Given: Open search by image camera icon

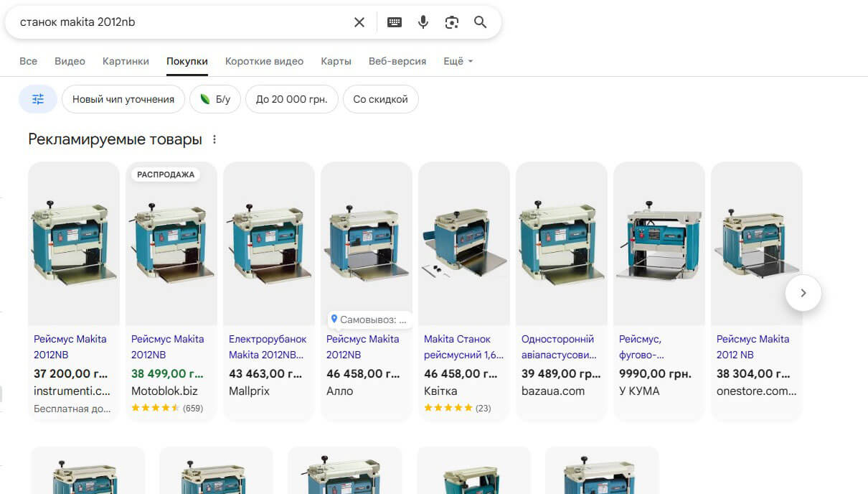Looking at the screenshot, I should pos(451,22).
